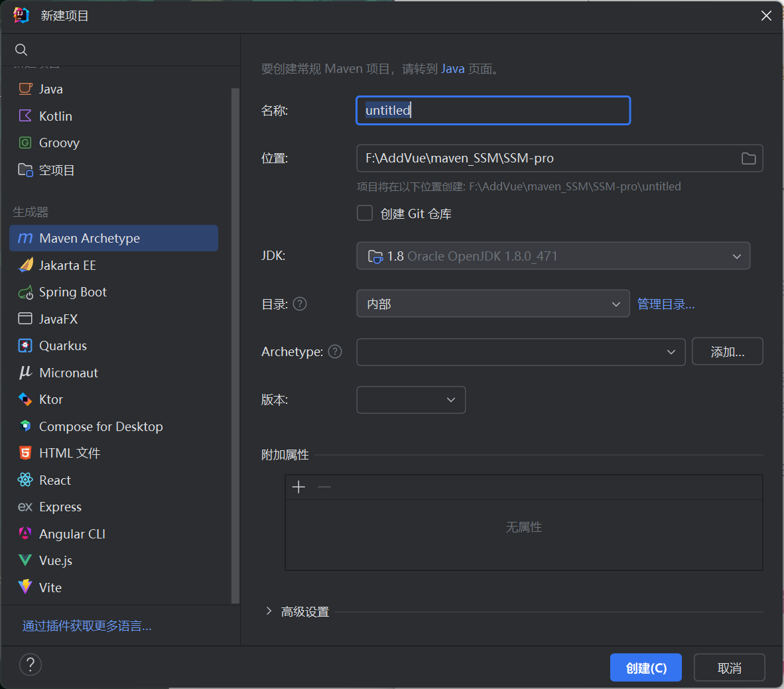Viewport: 784px width, 689px height.
Task: Click into the 名称 name field
Action: [493, 110]
